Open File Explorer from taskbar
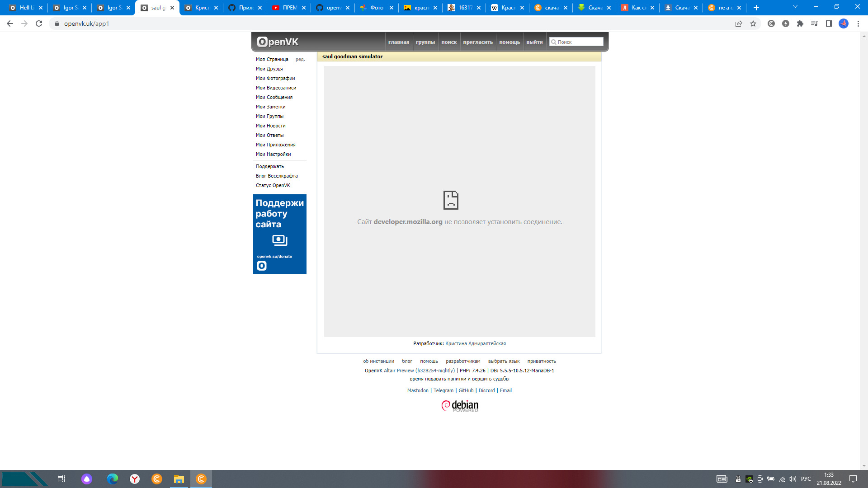Viewport: 868px width, 488px height. (179, 479)
